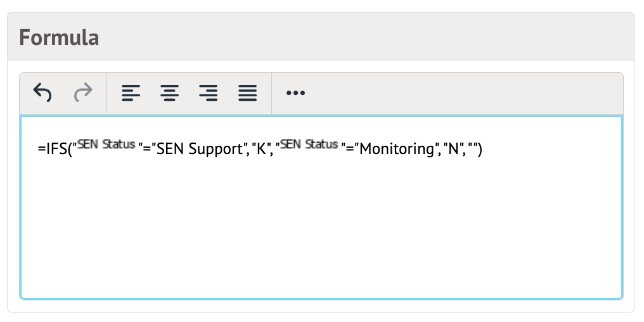The height and width of the screenshot is (322, 644).
Task: Click the first SEN Status field token
Action: pos(106,145)
